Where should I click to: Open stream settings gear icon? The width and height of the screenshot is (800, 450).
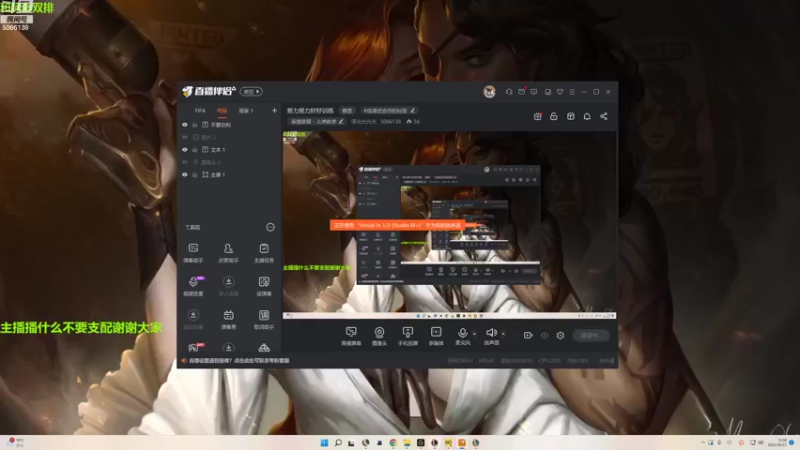pyautogui.click(x=560, y=335)
